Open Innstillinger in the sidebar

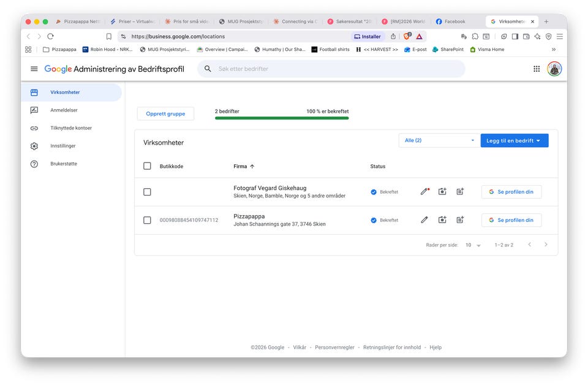(71, 146)
